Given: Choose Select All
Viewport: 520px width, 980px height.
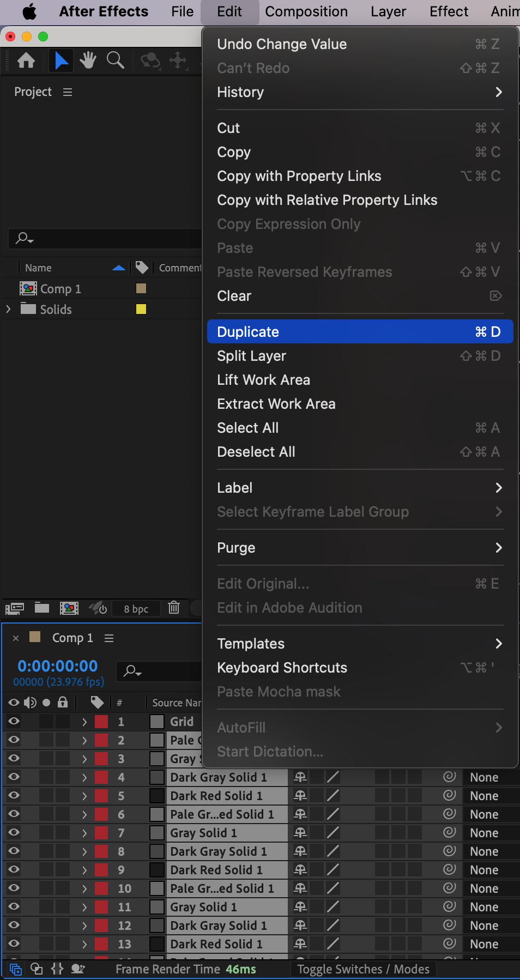Looking at the screenshot, I should (360, 428).
